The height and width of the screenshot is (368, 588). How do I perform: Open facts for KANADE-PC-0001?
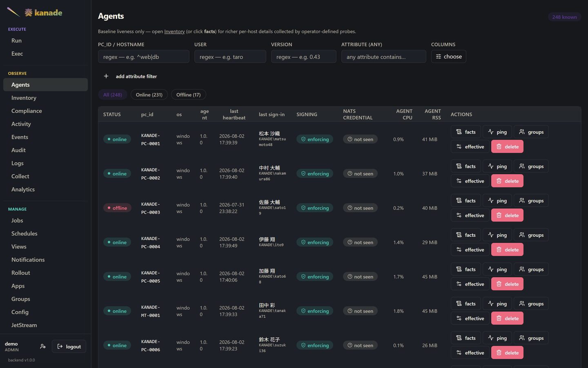[x=466, y=132]
